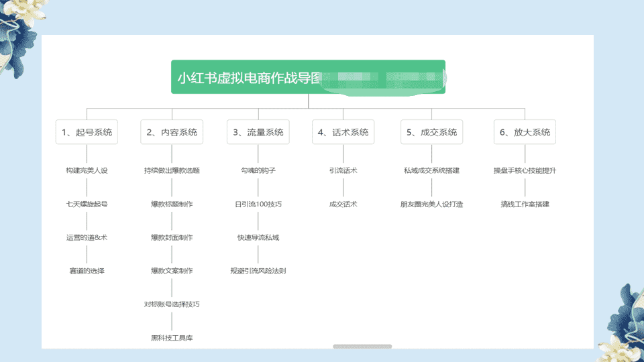Select the 1、起号系统 node
Image resolution: width=644 pixels, height=362 pixels.
tap(87, 132)
